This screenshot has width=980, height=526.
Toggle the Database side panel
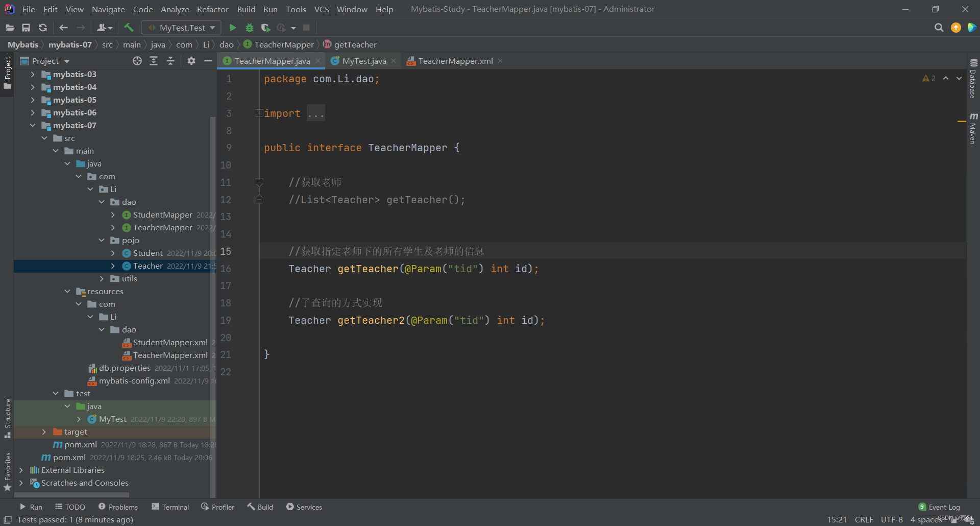click(973, 79)
